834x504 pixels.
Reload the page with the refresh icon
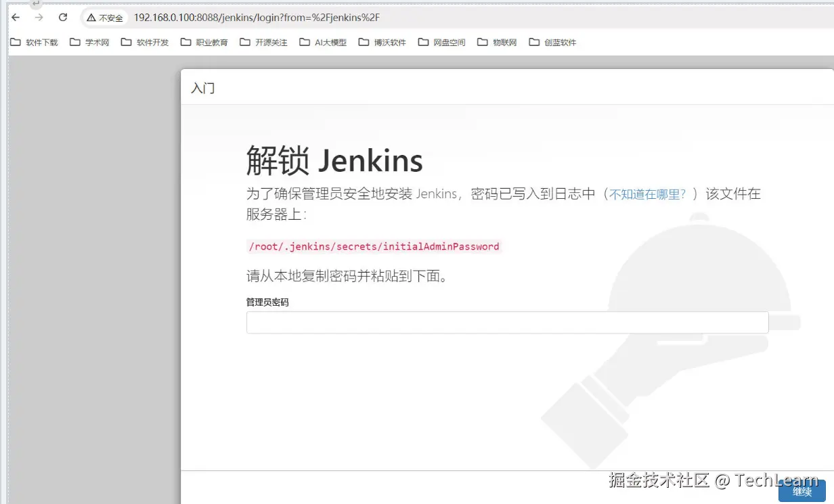(x=63, y=18)
